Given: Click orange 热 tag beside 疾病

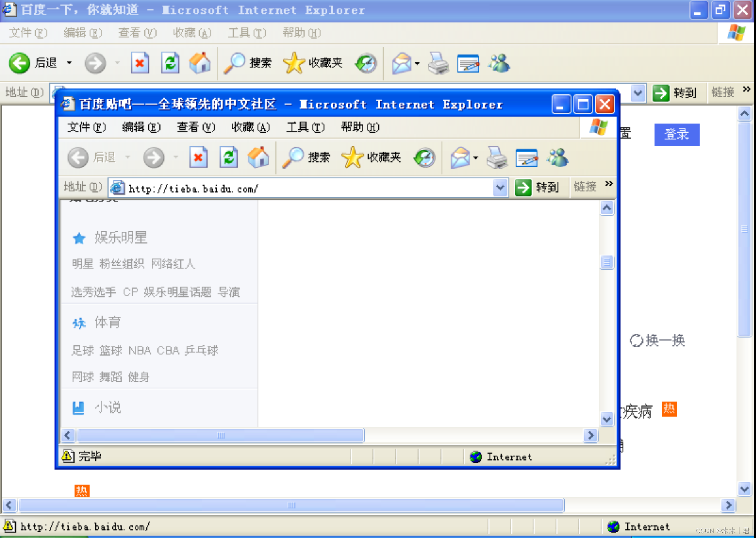Looking at the screenshot, I should click(669, 409).
